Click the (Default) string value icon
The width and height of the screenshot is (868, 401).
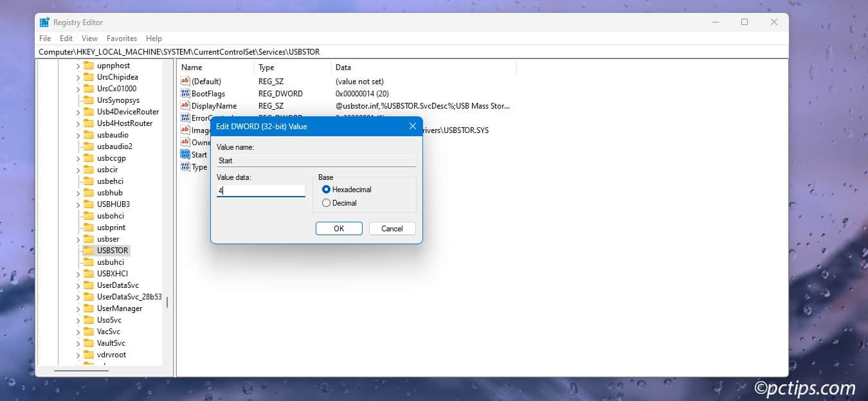coord(185,82)
